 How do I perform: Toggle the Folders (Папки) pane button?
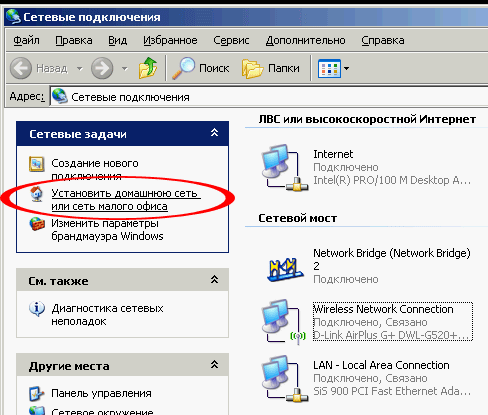pyautogui.click(x=271, y=68)
